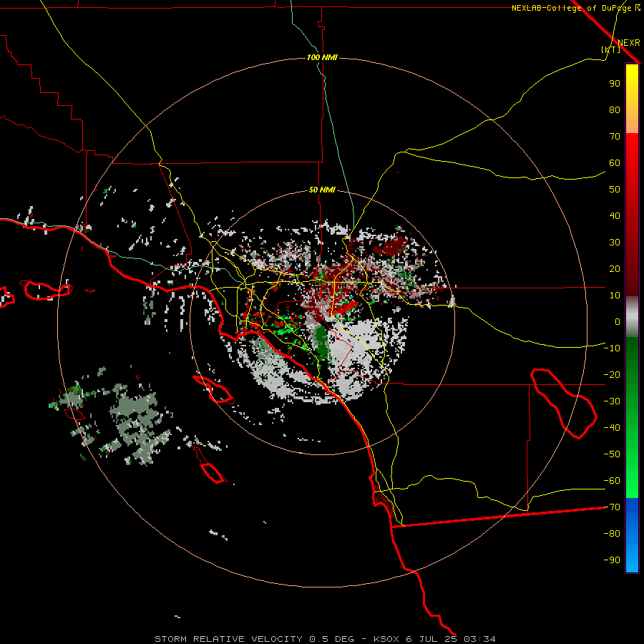Select the -20 scale label
The height and width of the screenshot is (644, 644).
tap(612, 374)
